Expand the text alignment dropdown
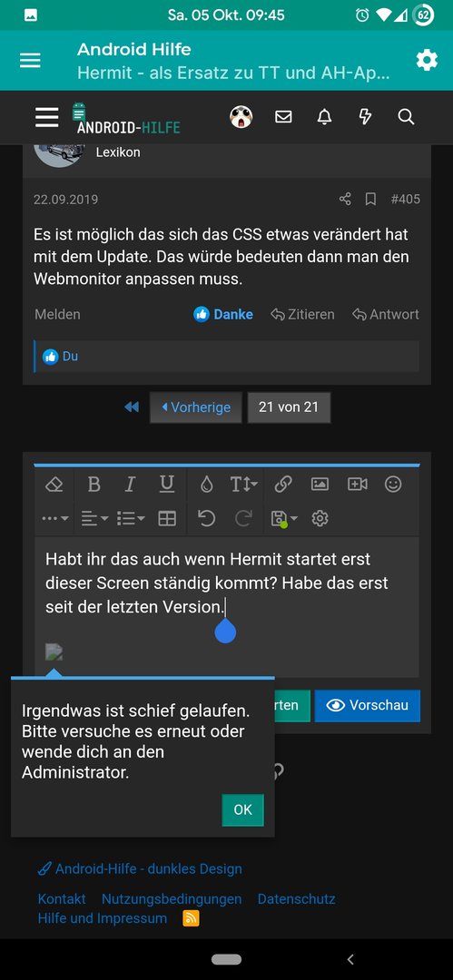 point(94,518)
